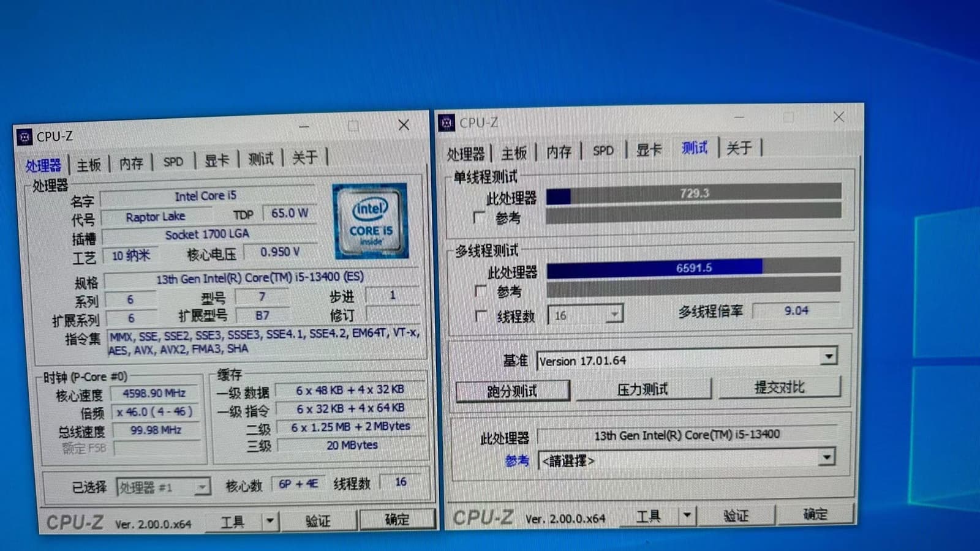
Task: Click 验证 in the processor window
Action: coord(318,520)
